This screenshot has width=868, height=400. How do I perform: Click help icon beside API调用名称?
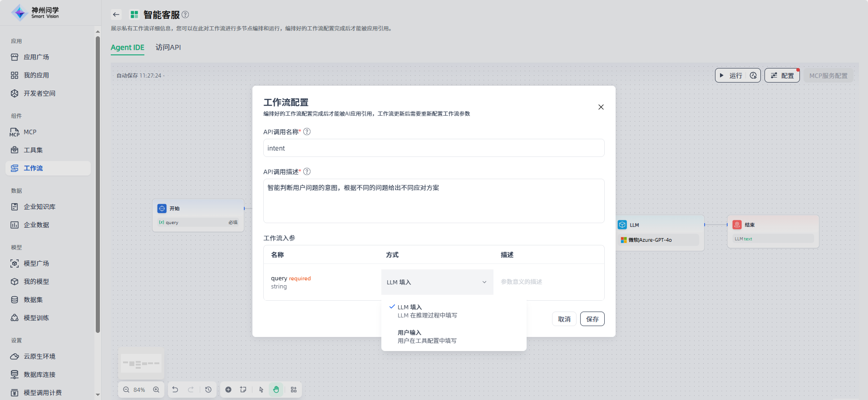(307, 132)
